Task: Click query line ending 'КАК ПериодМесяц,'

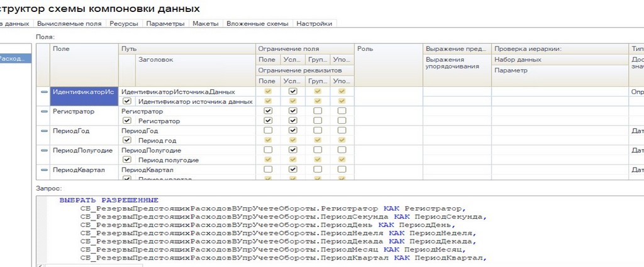Action: tap(274, 250)
